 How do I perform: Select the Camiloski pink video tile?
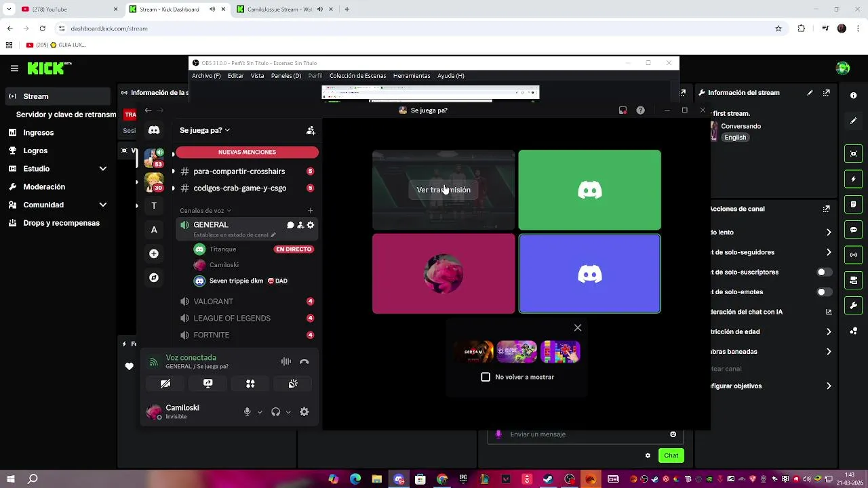pos(443,274)
